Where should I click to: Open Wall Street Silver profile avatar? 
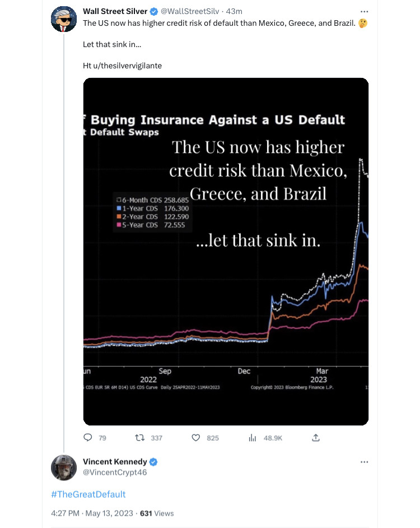64,19
